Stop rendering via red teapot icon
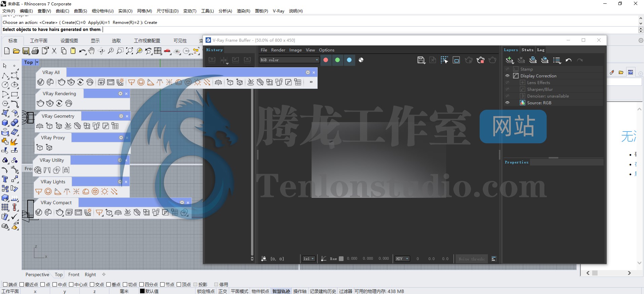Viewport: 644px width, 294px height. (x=480, y=60)
